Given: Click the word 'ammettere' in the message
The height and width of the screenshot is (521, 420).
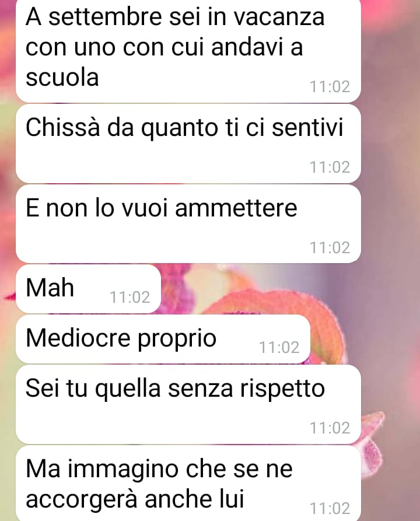Looking at the screenshot, I should 236,208.
